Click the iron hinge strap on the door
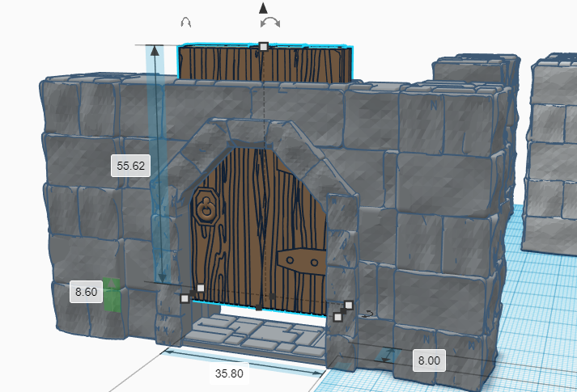This screenshot has height=392, width=577. 301,260
